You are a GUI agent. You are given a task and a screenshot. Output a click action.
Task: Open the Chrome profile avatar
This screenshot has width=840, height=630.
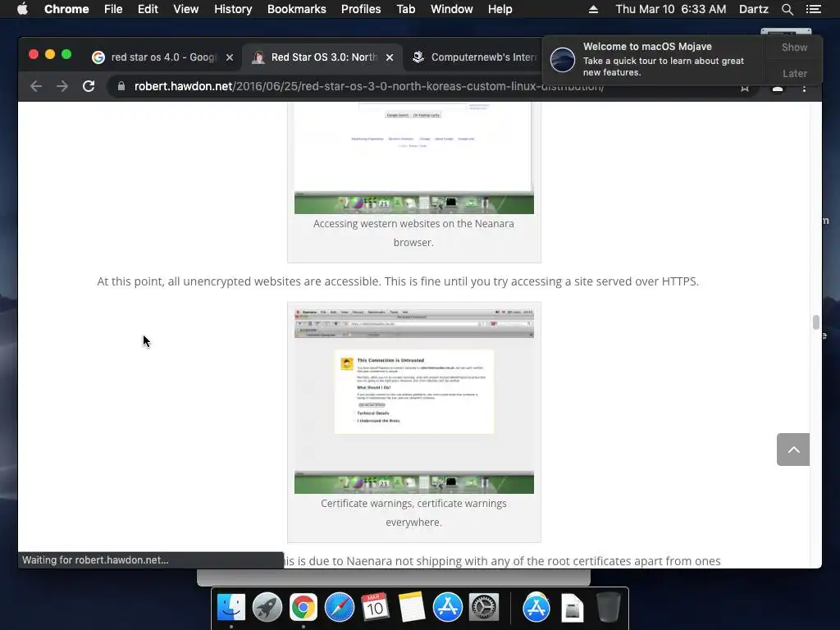coord(778,88)
